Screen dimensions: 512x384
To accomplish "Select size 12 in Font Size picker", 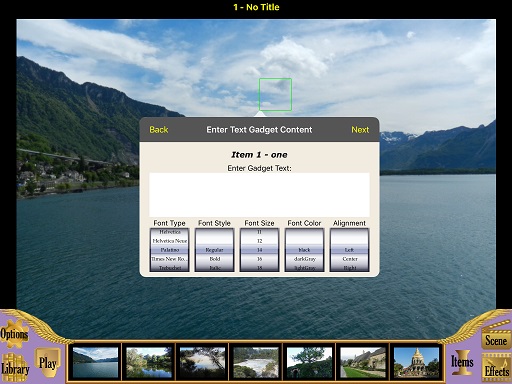I will pyautogui.click(x=259, y=241).
